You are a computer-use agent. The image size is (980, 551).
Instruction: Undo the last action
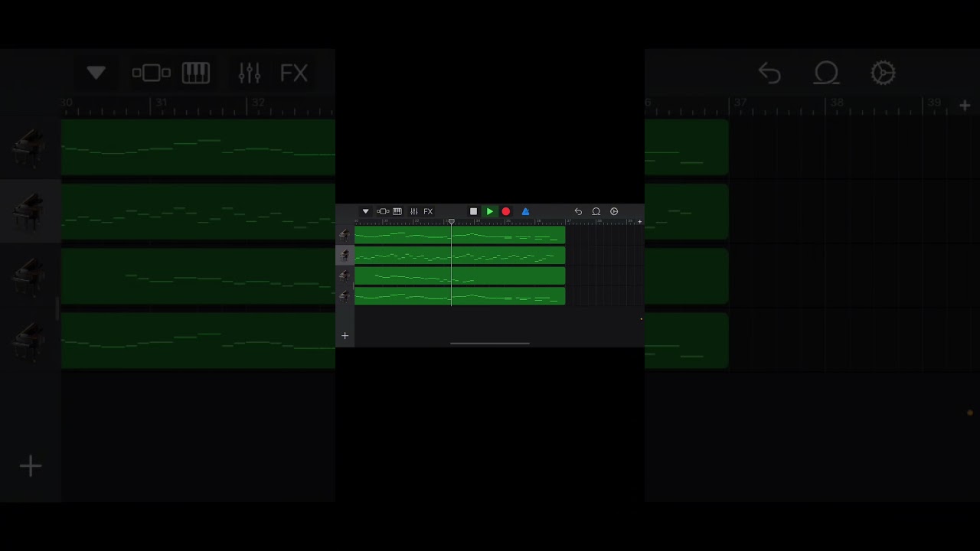[578, 211]
